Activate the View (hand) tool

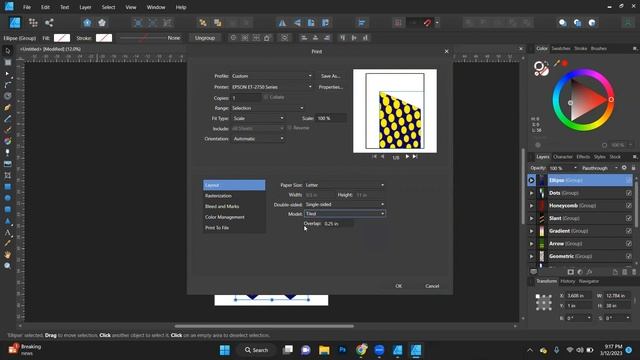pyautogui.click(x=7, y=255)
